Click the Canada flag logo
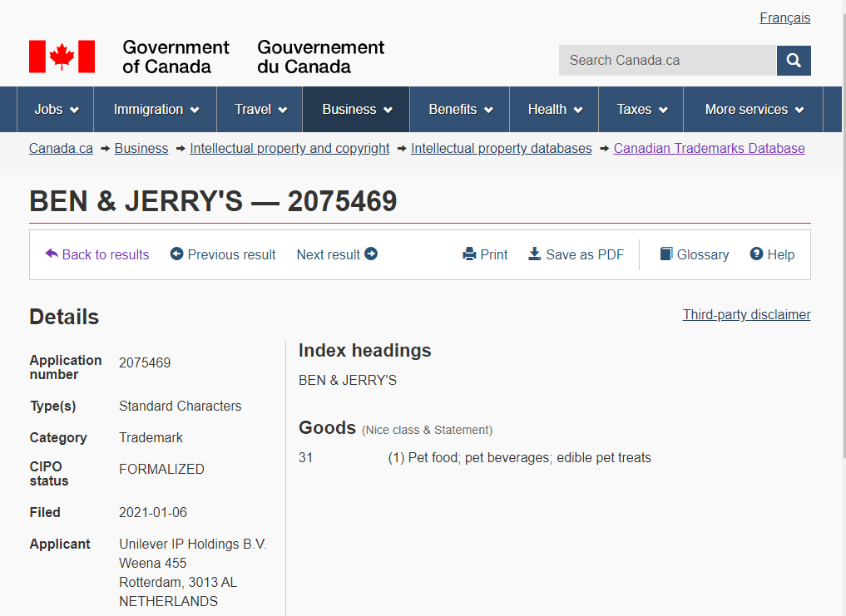The width and height of the screenshot is (846, 616). [x=62, y=57]
